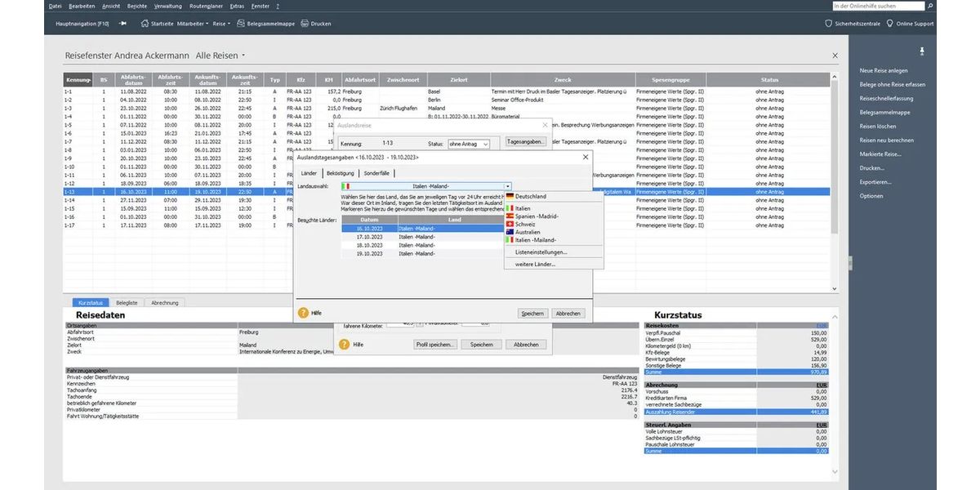This screenshot has width=980, height=490.
Task: Expand the Landauswahl country dropdown
Action: (x=507, y=186)
